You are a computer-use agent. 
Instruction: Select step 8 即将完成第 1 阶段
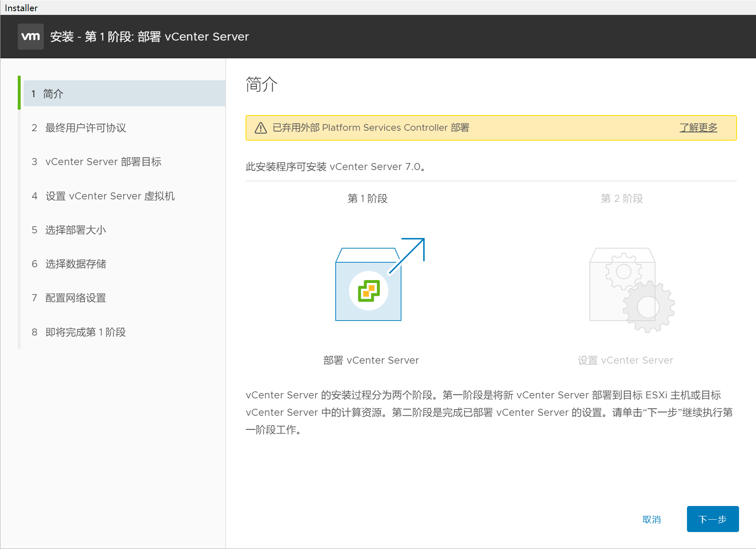coord(85,332)
